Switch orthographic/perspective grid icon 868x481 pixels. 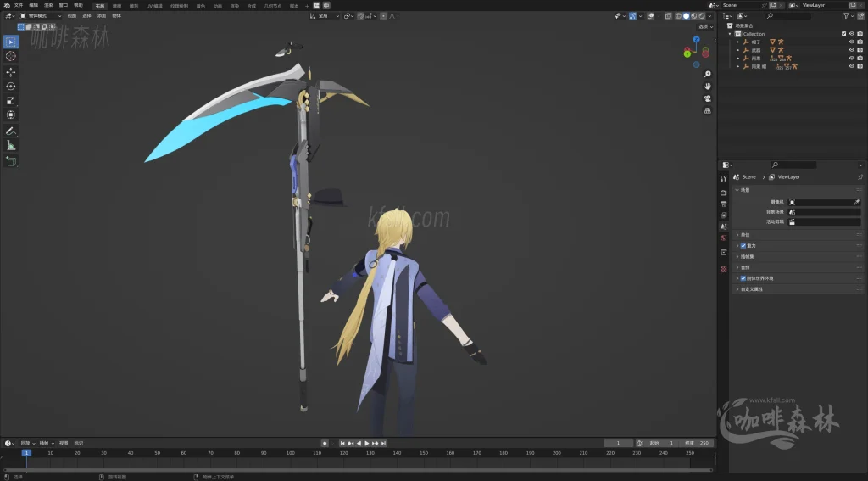(x=708, y=110)
